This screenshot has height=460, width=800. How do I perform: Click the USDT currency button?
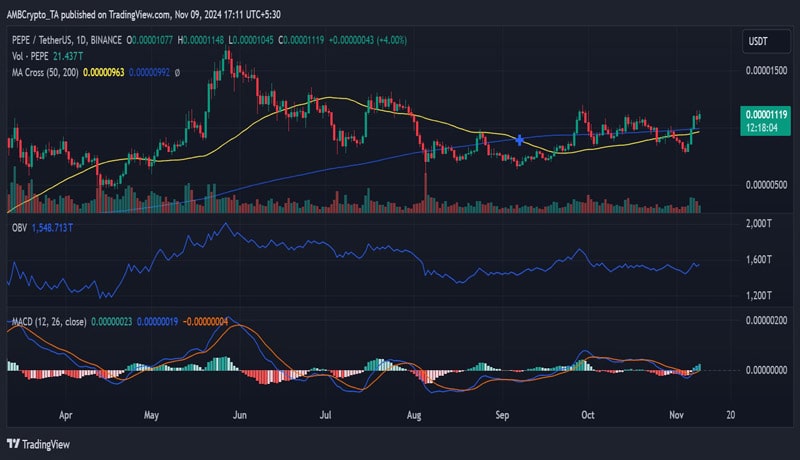pyautogui.click(x=766, y=41)
